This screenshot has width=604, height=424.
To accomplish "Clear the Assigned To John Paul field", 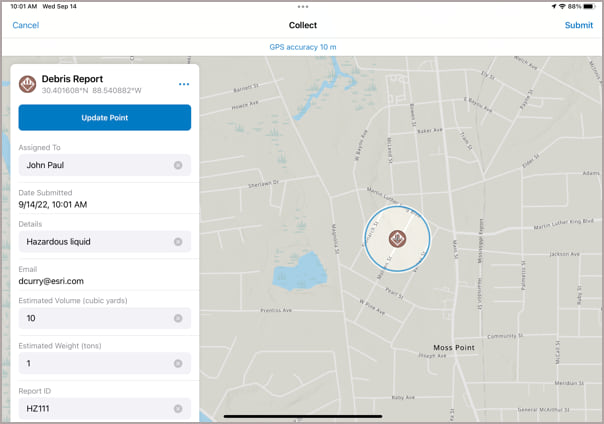I will tap(178, 165).
